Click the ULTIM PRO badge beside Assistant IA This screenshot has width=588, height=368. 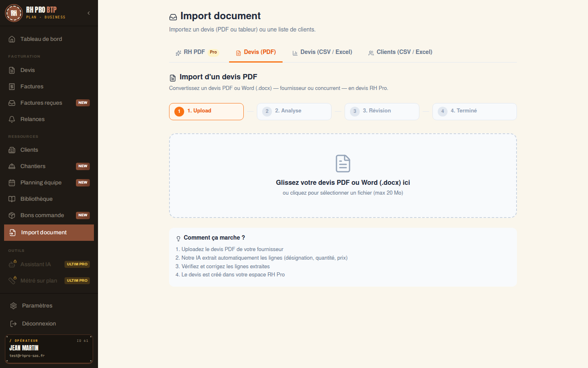(x=77, y=264)
